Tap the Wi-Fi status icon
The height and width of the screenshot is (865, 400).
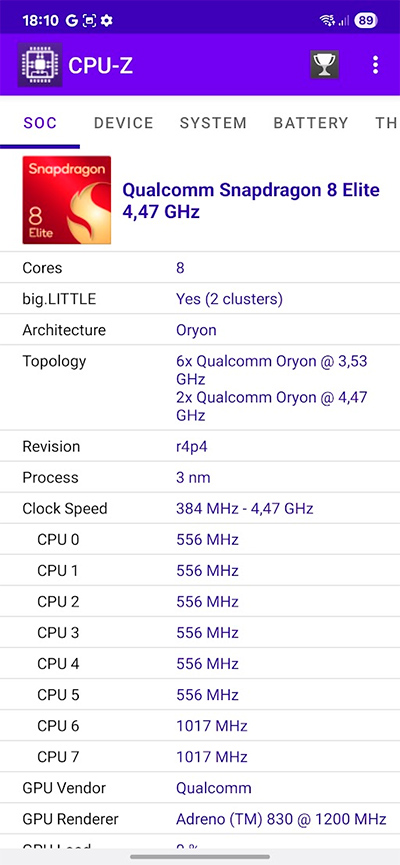pyautogui.click(x=327, y=21)
